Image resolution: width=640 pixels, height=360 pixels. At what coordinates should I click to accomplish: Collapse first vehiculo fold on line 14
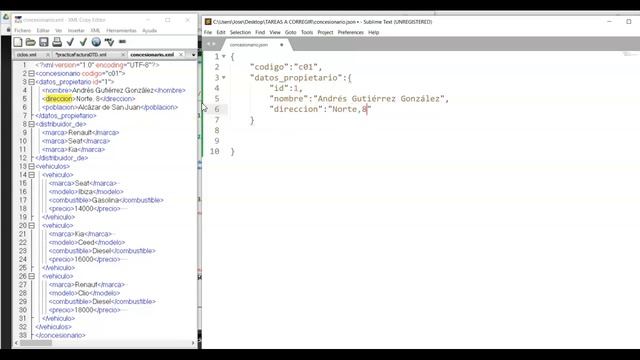[31, 175]
